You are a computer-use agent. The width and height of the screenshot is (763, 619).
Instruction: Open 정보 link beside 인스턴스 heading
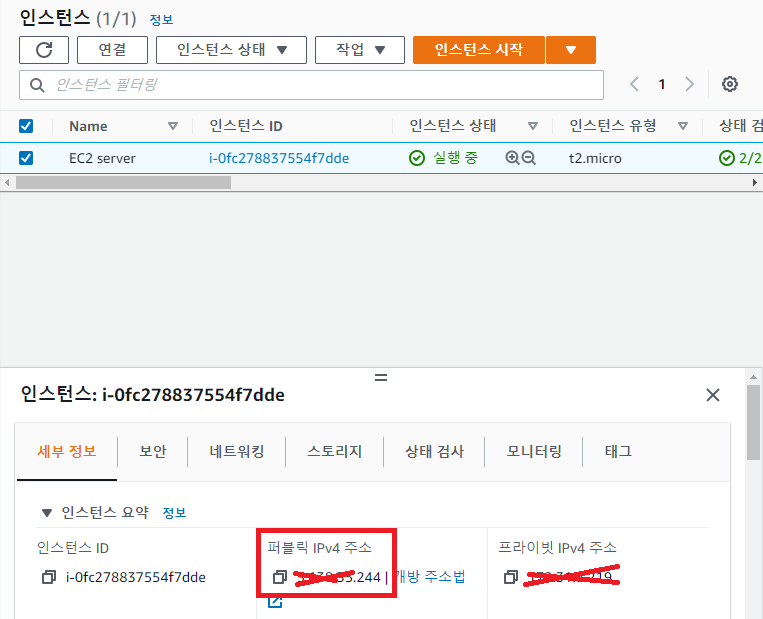[x=161, y=20]
